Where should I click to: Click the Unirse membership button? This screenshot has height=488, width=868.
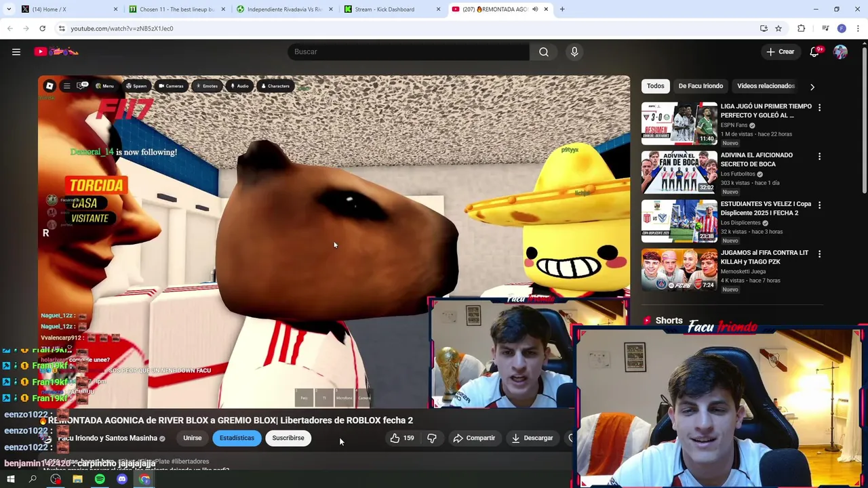(193, 438)
